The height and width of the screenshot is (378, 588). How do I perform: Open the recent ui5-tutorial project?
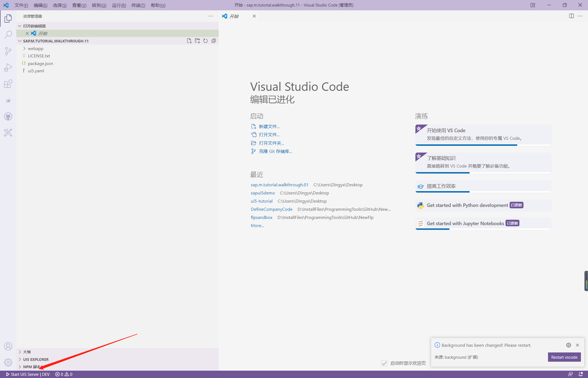click(262, 201)
